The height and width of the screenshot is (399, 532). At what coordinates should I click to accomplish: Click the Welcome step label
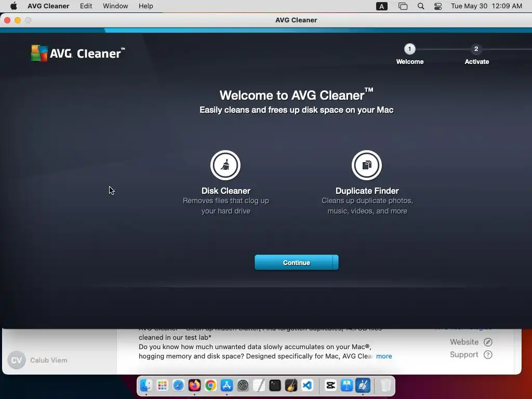pos(410,62)
